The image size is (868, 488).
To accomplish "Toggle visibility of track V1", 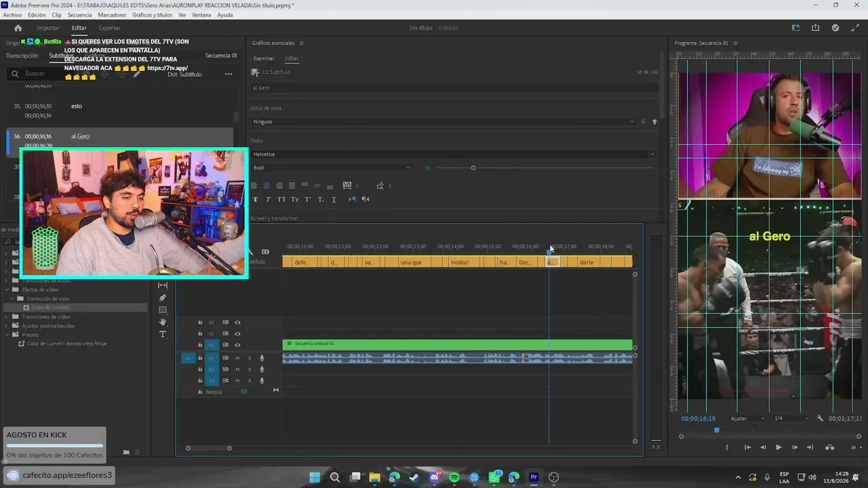I will coord(237,345).
